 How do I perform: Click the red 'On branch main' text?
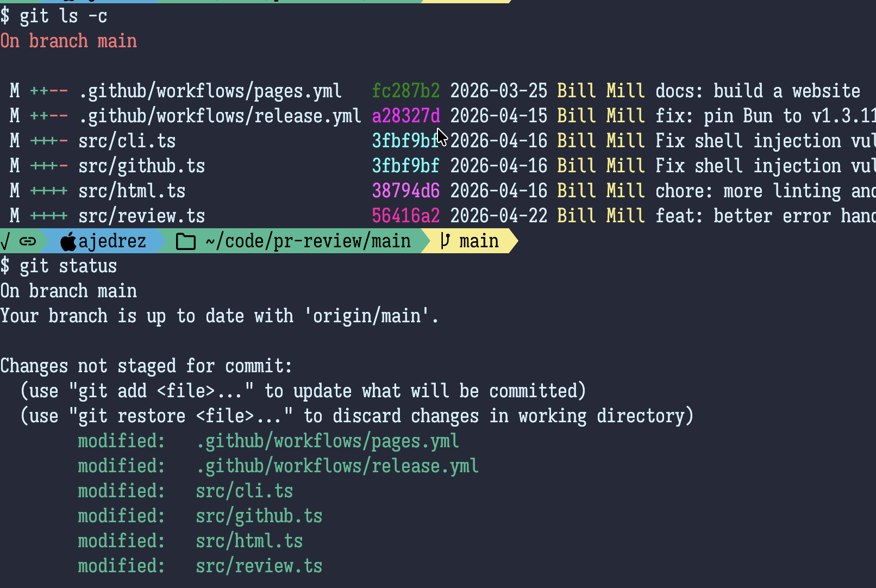[x=68, y=41]
